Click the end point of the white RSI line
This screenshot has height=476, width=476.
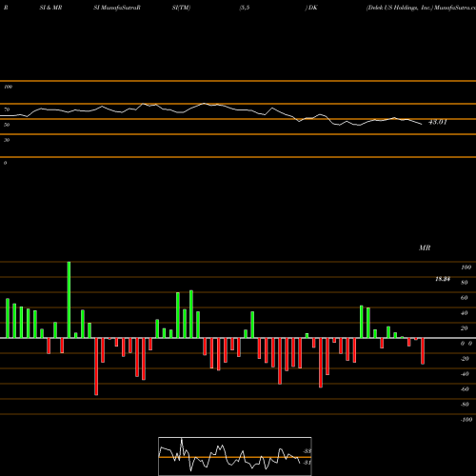(422, 124)
